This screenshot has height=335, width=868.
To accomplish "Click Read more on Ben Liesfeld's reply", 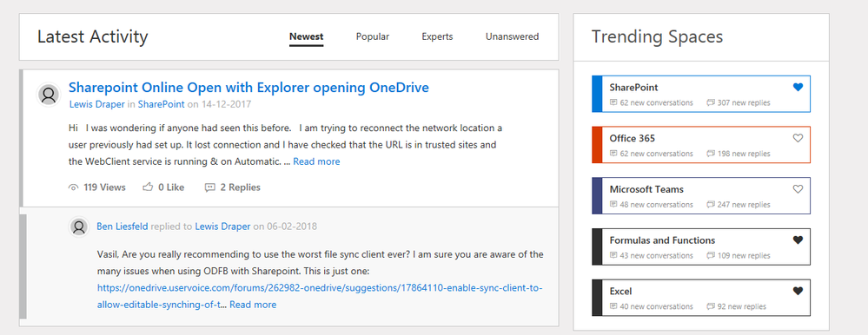I will point(253,305).
